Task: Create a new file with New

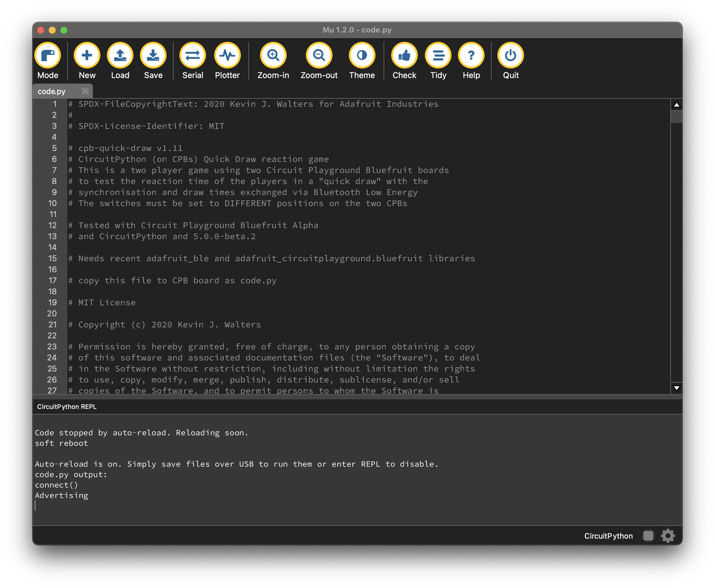Action: coord(87,55)
